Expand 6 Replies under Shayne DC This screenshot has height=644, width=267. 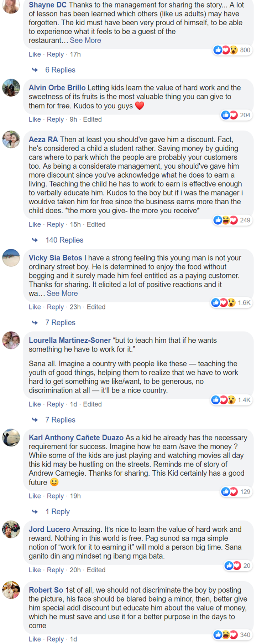60,70
